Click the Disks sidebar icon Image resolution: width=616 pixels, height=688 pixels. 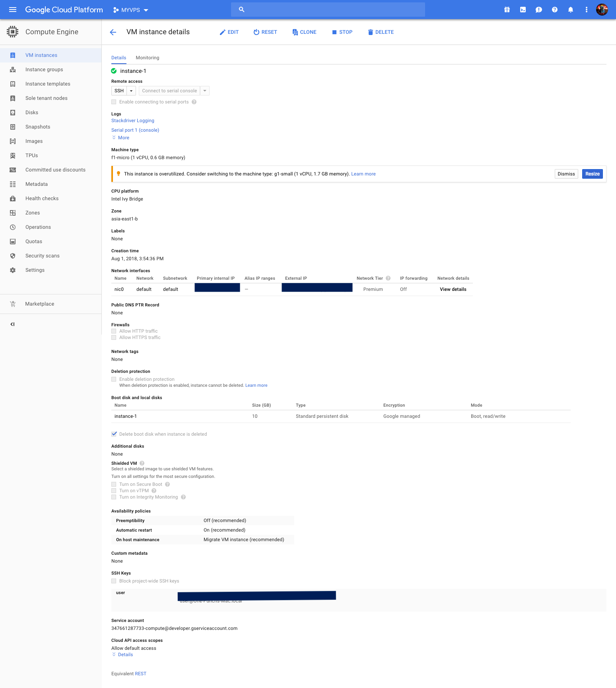[x=13, y=113]
